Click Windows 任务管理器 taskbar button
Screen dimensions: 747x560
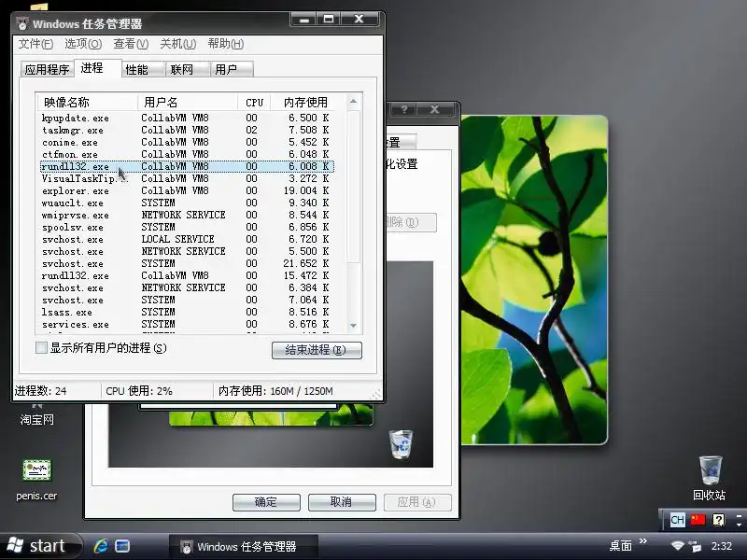(244, 546)
